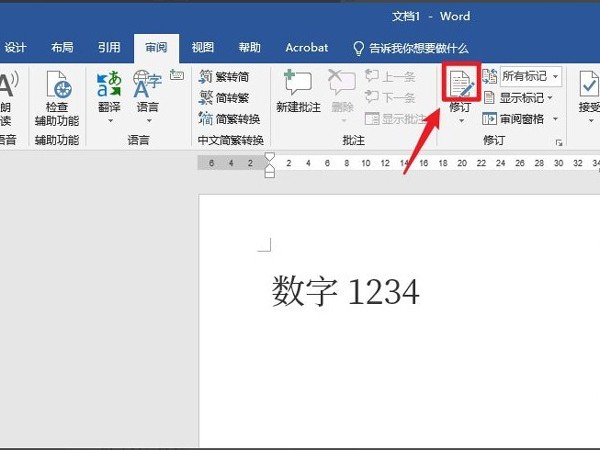Switch to the 引用 (References) tab
The image size is (600, 450).
coord(109,47)
